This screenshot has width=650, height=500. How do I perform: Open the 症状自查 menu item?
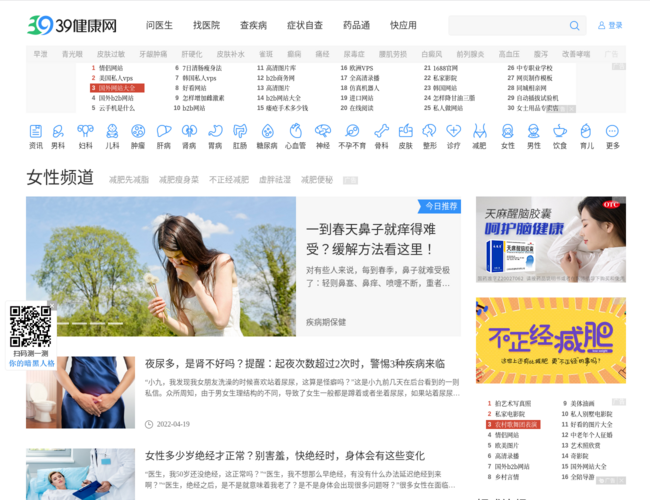pyautogui.click(x=305, y=25)
